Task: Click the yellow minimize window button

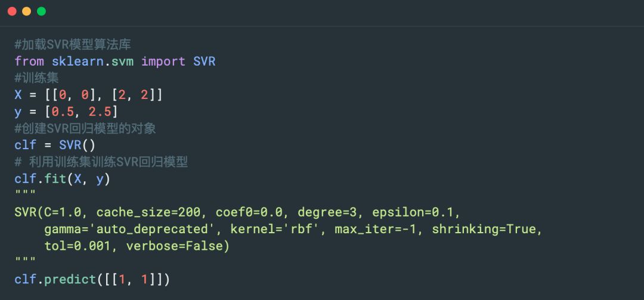Action: (26, 11)
